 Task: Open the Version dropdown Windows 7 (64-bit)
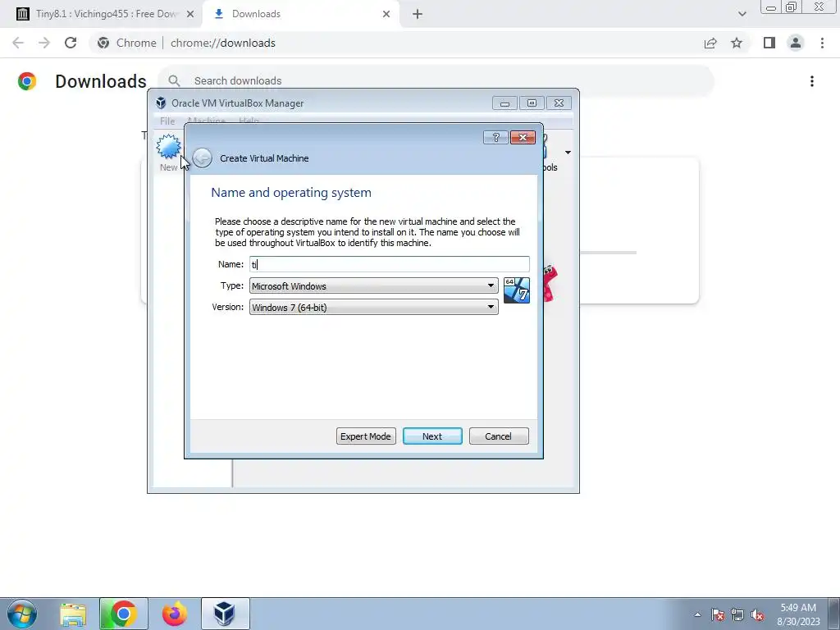click(x=373, y=307)
